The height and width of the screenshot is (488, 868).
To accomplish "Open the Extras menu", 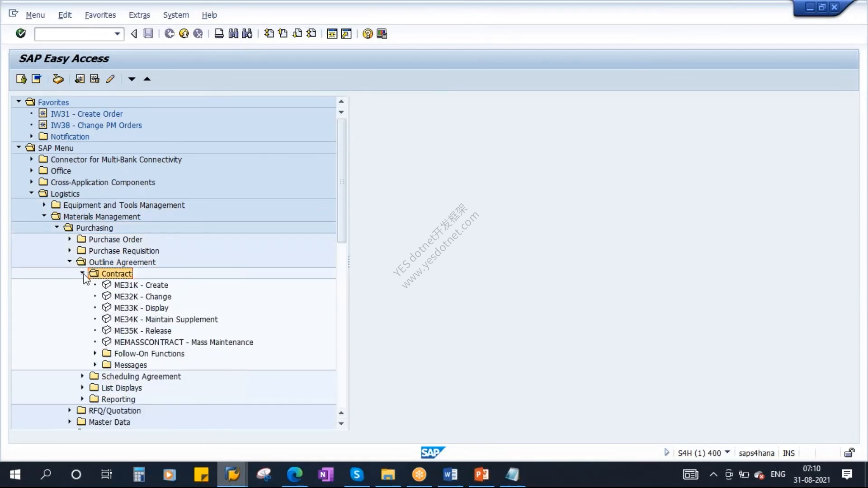I will coord(139,15).
